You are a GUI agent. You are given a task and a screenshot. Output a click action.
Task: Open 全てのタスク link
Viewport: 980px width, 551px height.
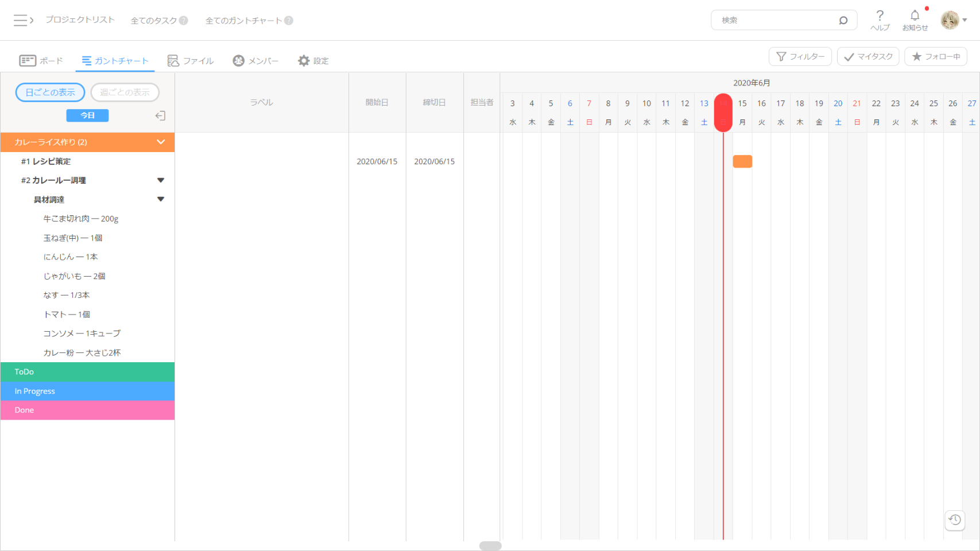(x=154, y=21)
